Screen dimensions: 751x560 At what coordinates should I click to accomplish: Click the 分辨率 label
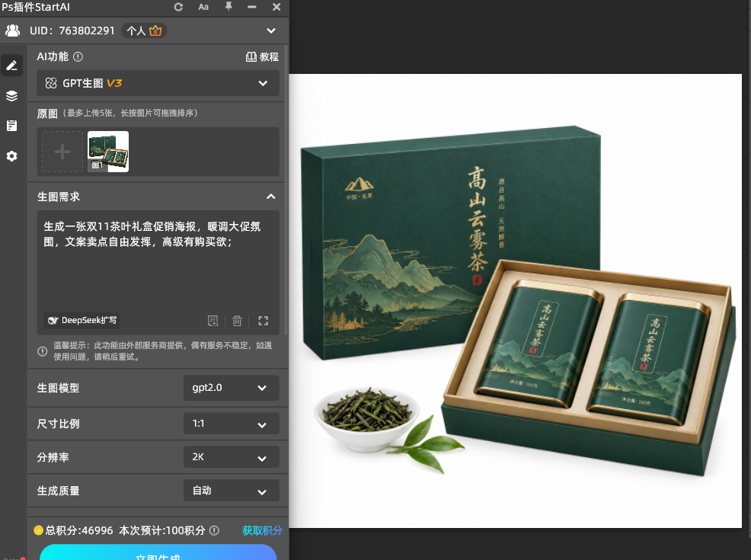[x=53, y=457]
